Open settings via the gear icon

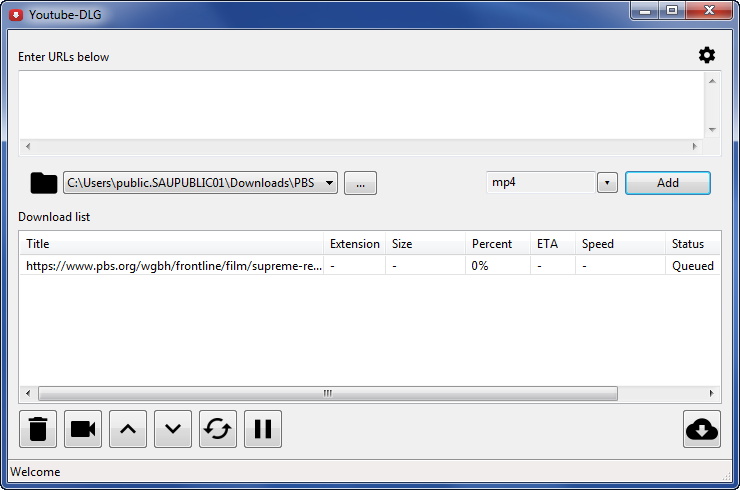tap(706, 55)
